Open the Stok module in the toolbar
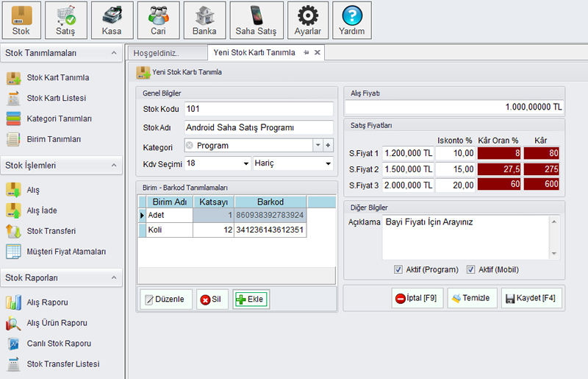The width and height of the screenshot is (588, 379). (21, 21)
